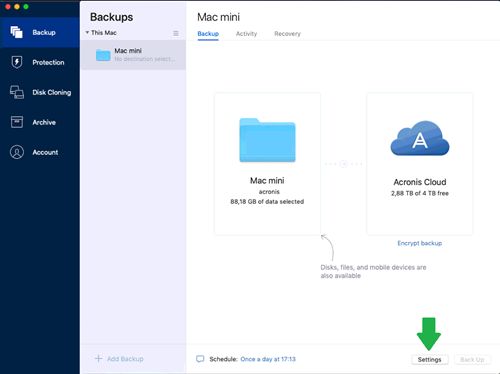Select the Disk Cloning icon

tap(17, 92)
